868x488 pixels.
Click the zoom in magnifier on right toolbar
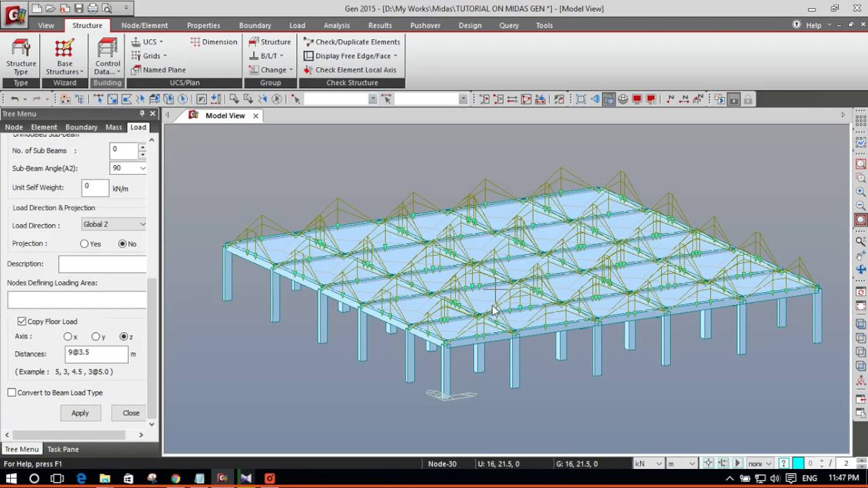pos(861,192)
